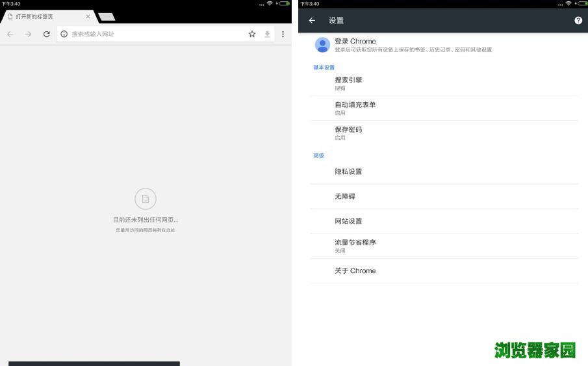Bookmark page with the star icon
Viewport: 588px width, 366px height.
[252, 34]
